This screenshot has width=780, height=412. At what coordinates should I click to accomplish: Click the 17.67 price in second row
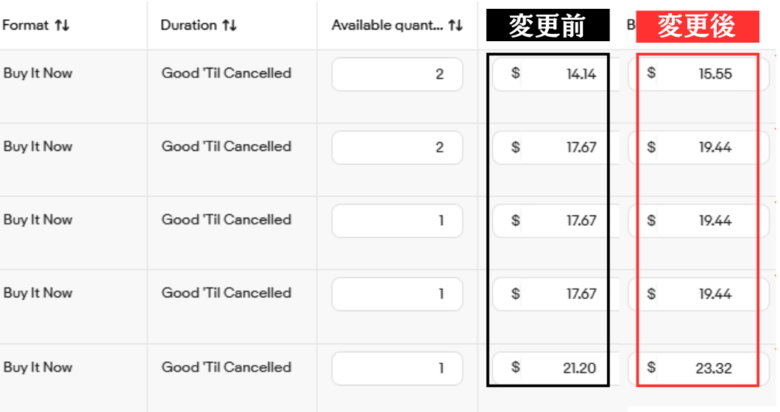pos(553,147)
